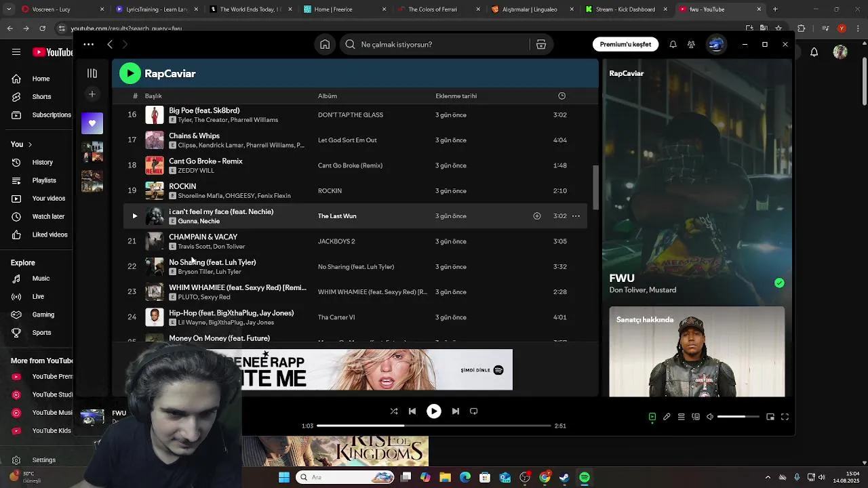The height and width of the screenshot is (488, 868).
Task: Open lyrics with microphone icon
Action: pos(667,417)
